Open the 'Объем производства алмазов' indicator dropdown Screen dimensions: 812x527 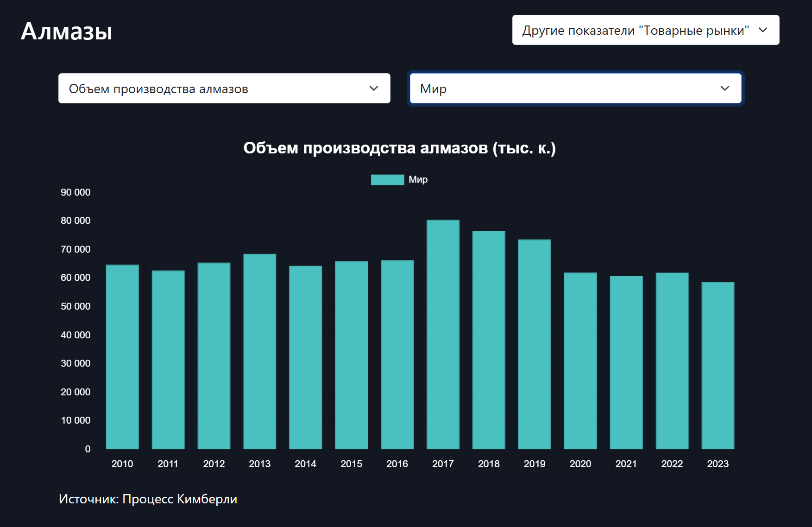224,89
